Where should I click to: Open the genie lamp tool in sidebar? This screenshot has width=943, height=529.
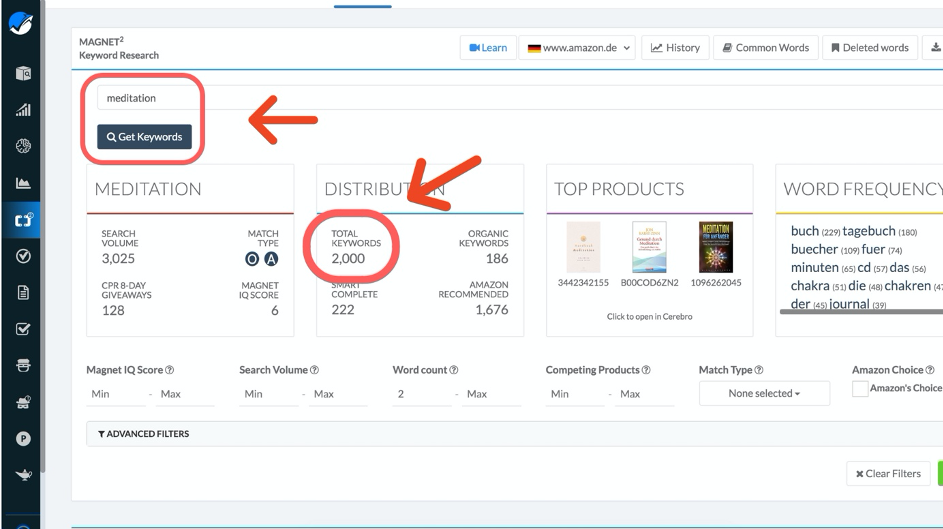pos(23,475)
